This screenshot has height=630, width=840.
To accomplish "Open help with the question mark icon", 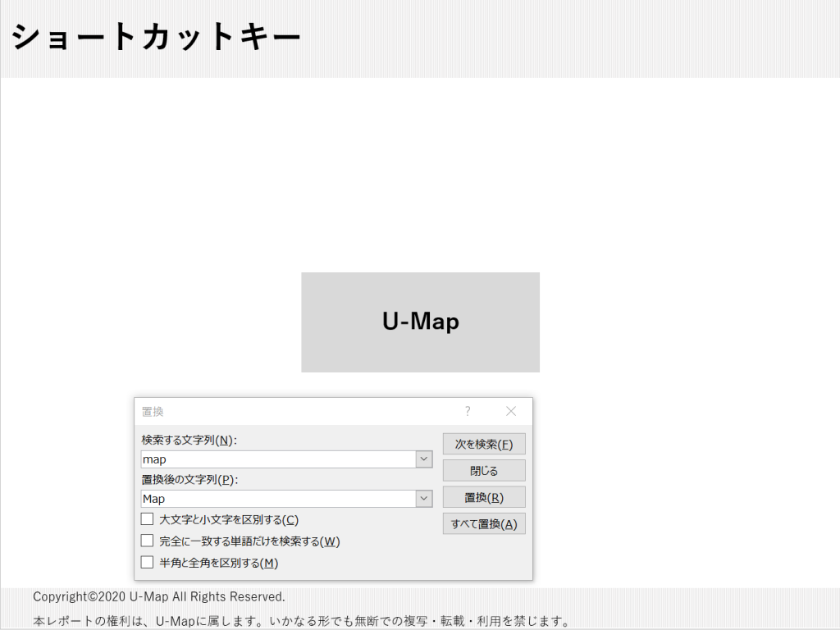I will 468,411.
